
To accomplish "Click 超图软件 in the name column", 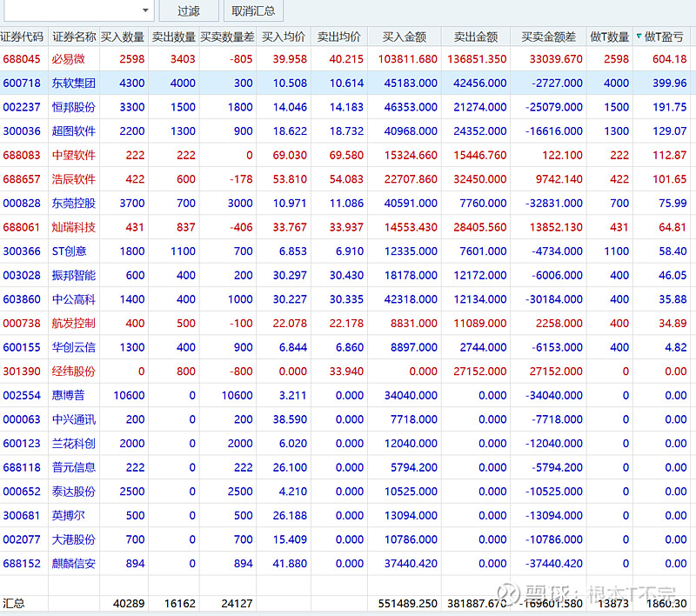I will pos(74,131).
